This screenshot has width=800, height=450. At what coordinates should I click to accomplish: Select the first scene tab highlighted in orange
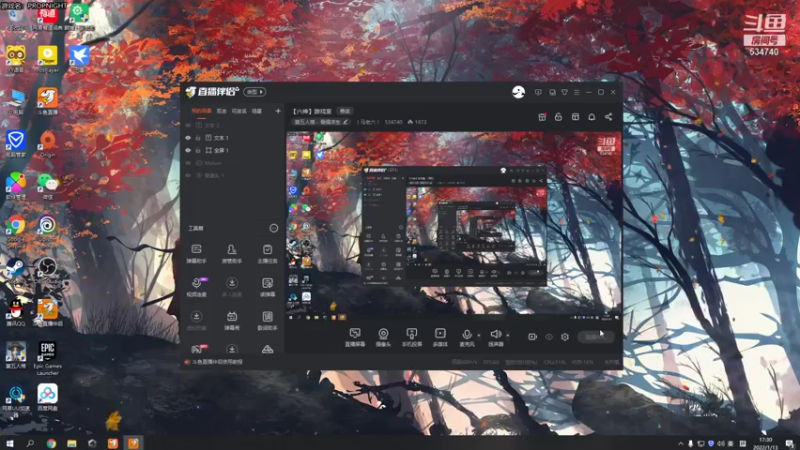click(x=202, y=111)
